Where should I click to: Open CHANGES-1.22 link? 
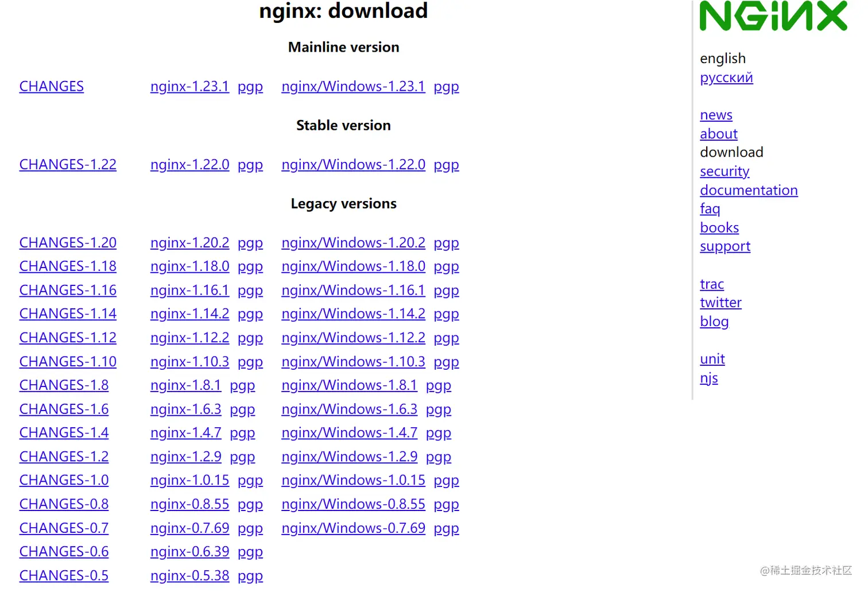[68, 165]
